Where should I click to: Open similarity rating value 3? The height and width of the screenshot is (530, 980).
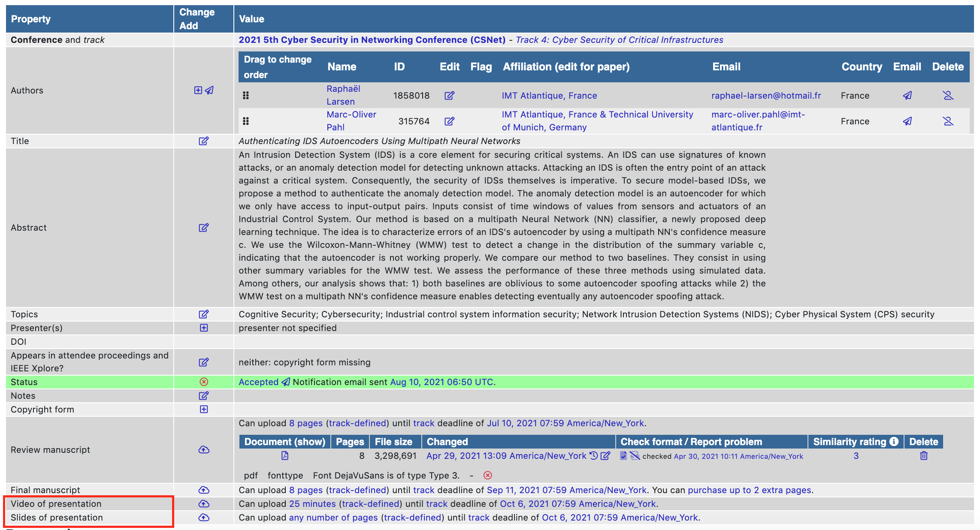(856, 455)
